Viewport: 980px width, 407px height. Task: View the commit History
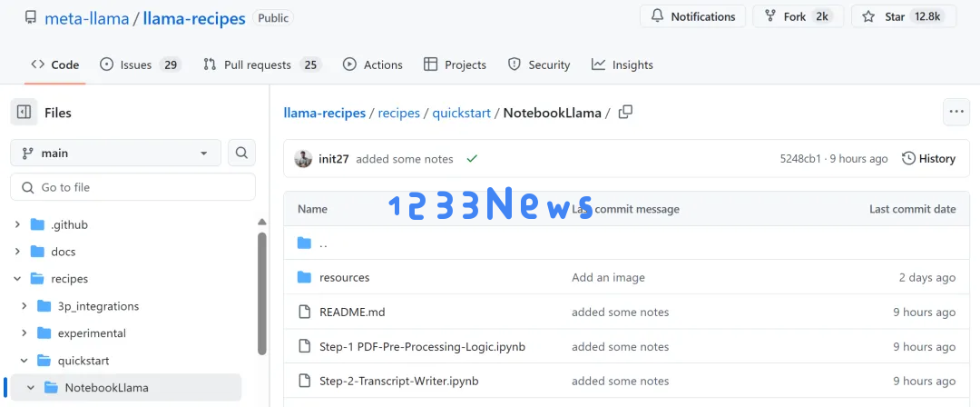tap(929, 158)
